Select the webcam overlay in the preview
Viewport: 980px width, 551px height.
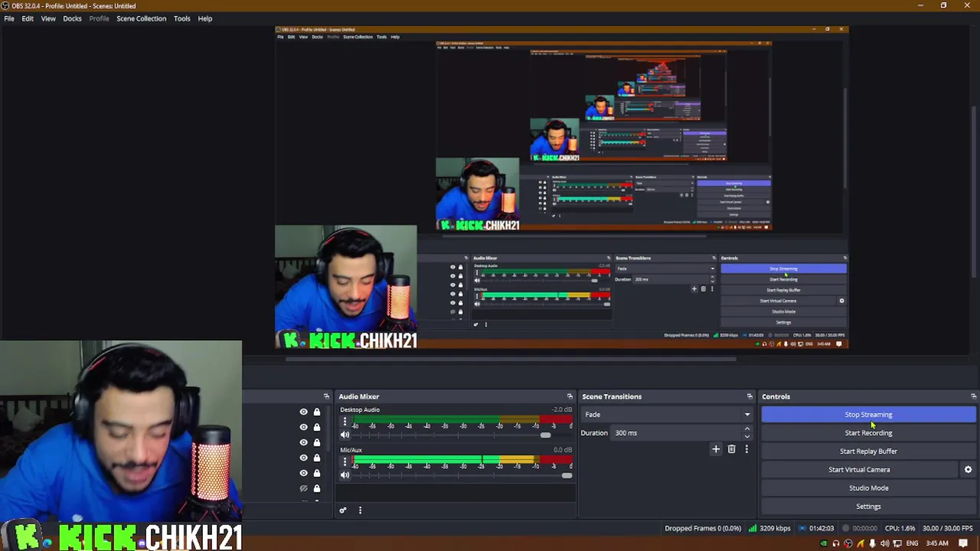(346, 287)
